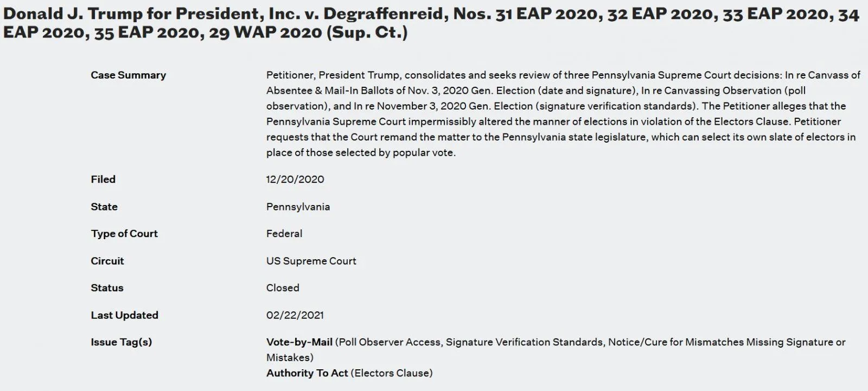Click the State field label
The image size is (868, 391).
[104, 207]
